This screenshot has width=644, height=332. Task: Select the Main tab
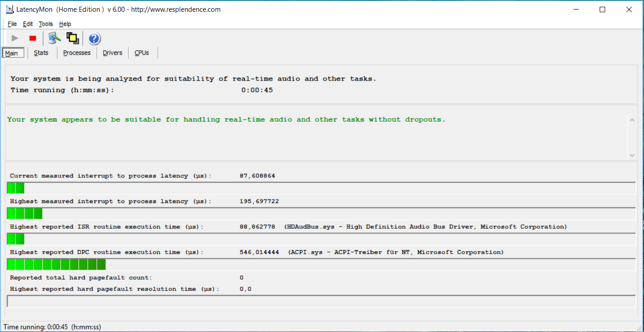click(x=12, y=53)
